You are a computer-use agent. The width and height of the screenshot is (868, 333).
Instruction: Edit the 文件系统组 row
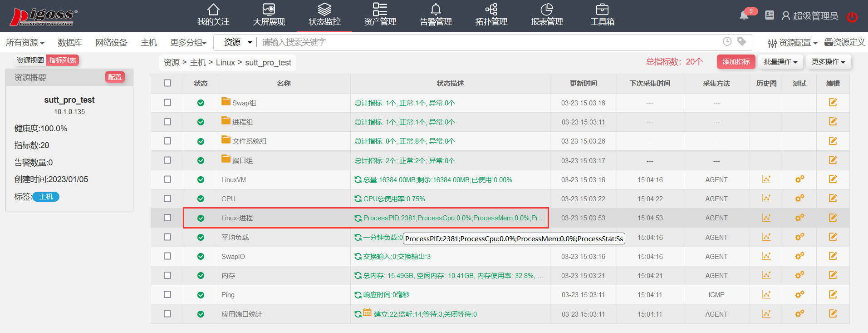point(833,141)
